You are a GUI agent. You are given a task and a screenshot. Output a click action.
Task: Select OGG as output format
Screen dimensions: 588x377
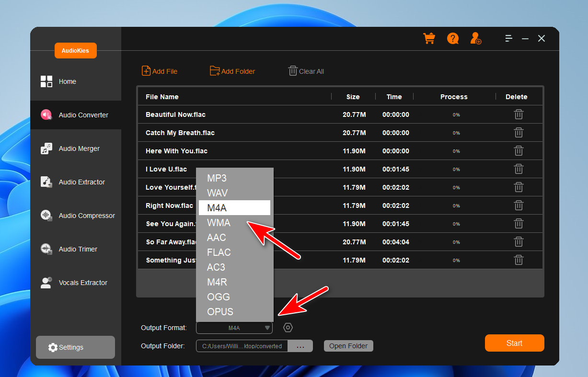pos(235,297)
